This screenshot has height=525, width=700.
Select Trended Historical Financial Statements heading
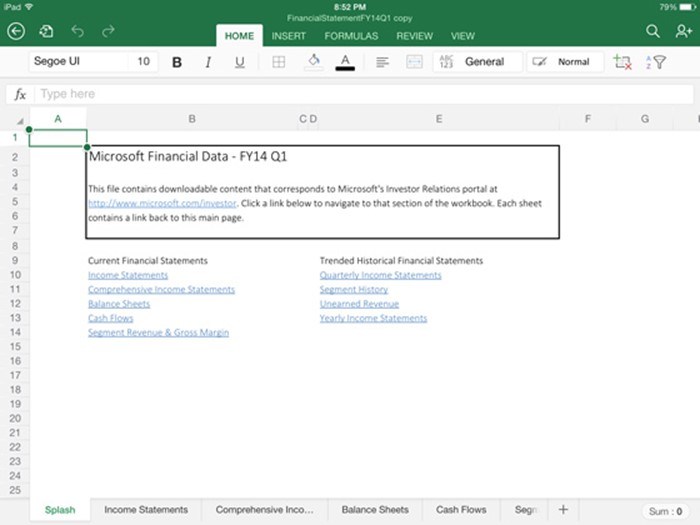[401, 261]
